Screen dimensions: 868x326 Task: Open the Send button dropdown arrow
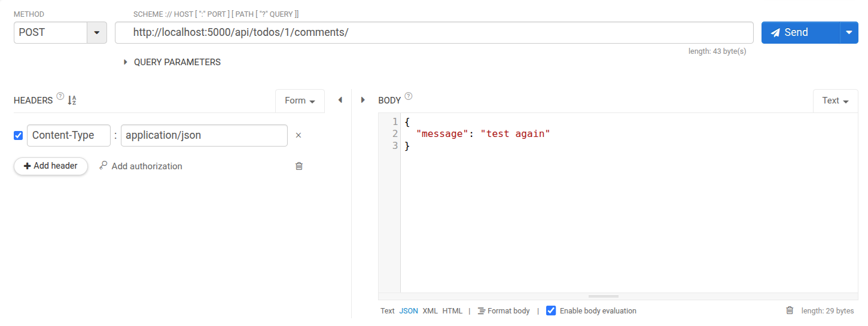[x=849, y=32]
